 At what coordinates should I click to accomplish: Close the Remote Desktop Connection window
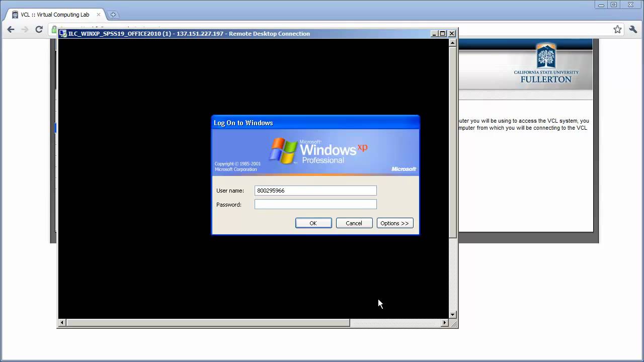pos(452,34)
